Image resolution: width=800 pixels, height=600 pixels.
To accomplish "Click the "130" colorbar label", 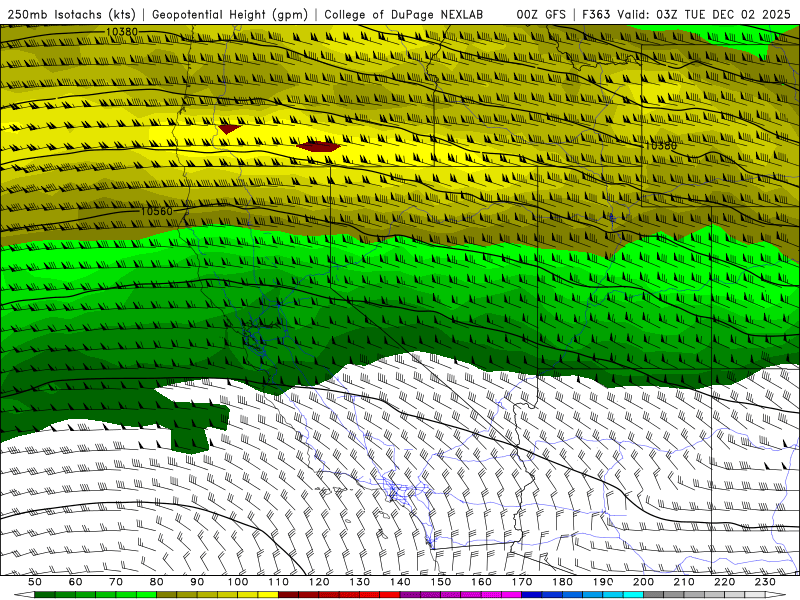I will pyautogui.click(x=360, y=582).
